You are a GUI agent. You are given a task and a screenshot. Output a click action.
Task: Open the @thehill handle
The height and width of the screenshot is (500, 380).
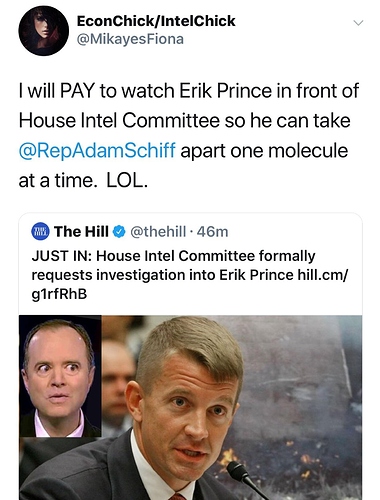coord(158,232)
